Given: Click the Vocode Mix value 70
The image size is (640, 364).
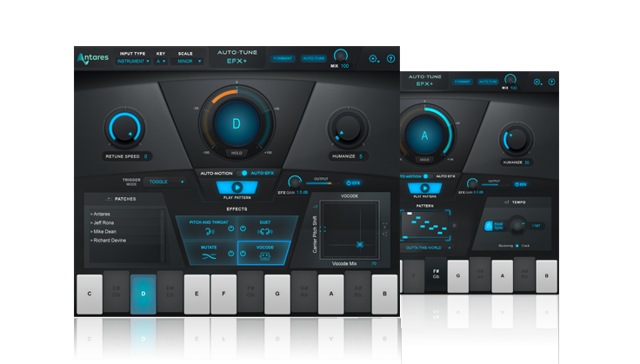Looking at the screenshot, I should pos(374,264).
